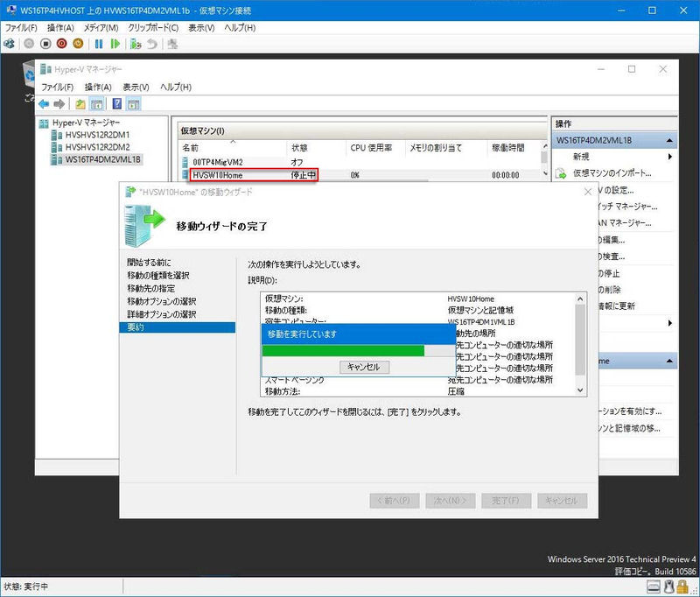Open ヘルプ(H) menu in Hyper-V Manager

[176, 87]
